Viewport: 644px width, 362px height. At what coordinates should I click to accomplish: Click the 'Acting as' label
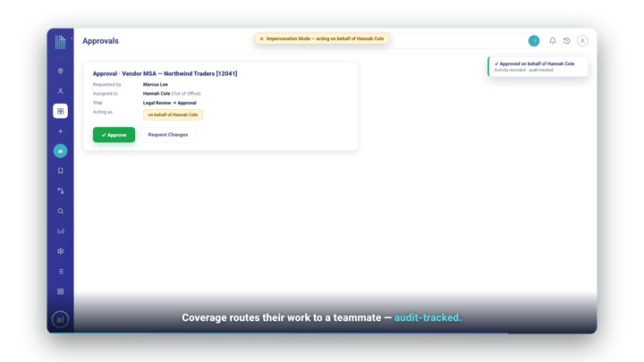(x=103, y=112)
